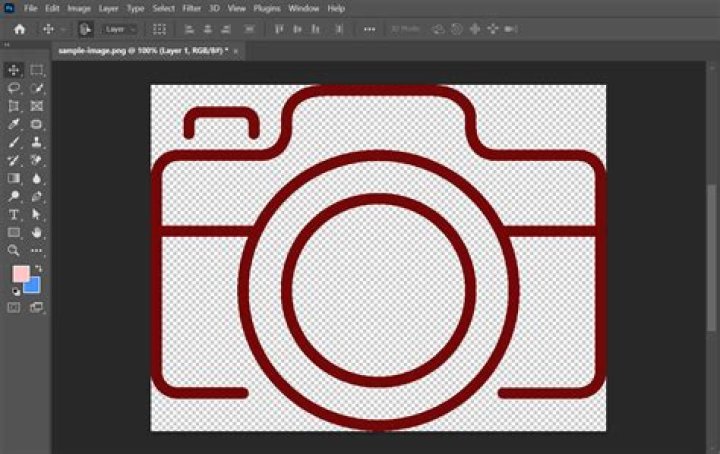
Task: Select the Eraser tool
Action: pyautogui.click(x=36, y=160)
